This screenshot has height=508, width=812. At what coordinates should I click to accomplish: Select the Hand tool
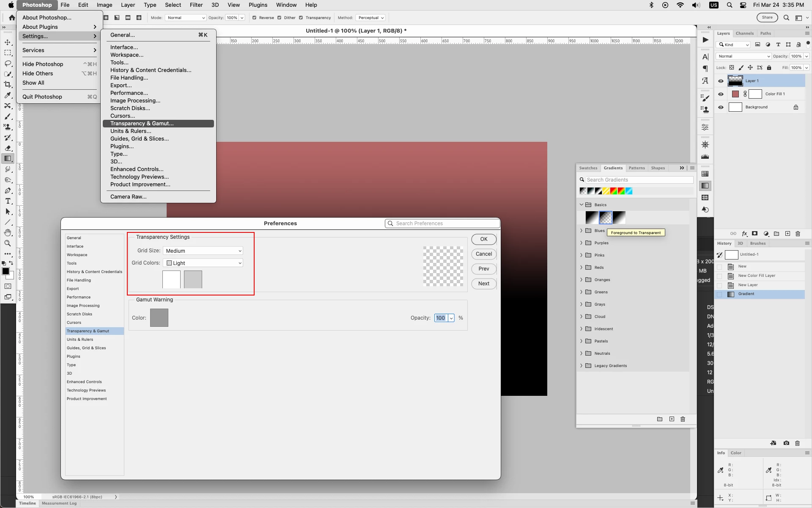click(x=8, y=233)
